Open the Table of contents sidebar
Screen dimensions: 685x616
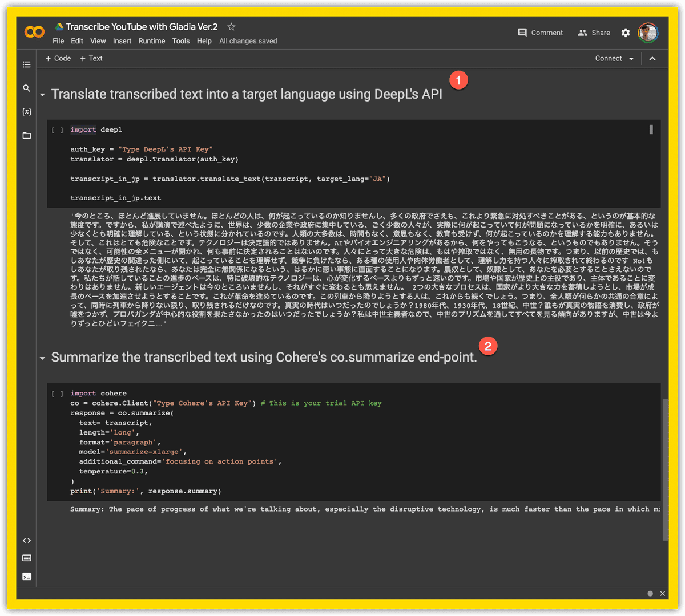coord(27,64)
